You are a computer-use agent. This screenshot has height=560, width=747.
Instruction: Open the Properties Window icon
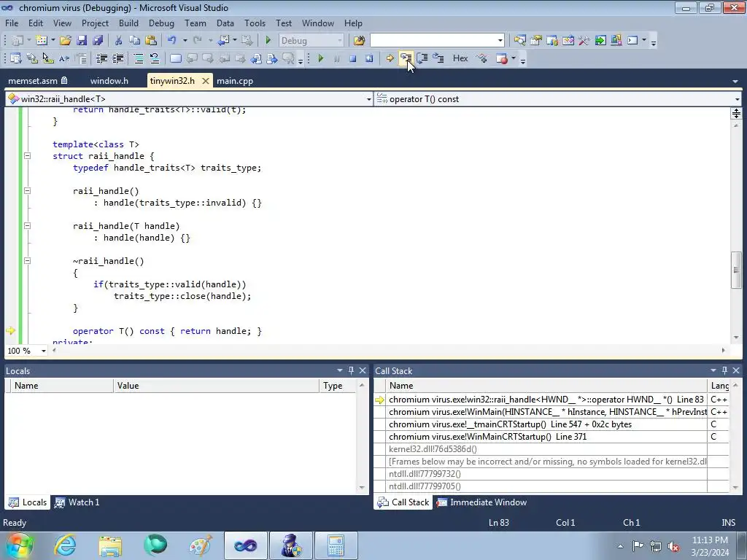[536, 41]
